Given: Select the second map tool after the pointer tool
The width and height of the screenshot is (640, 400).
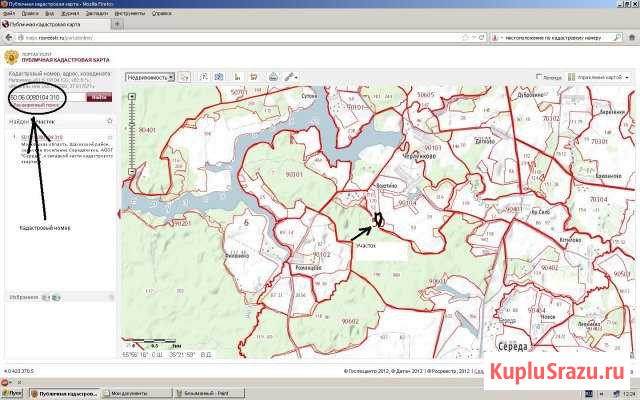Looking at the screenshot, I should (204, 77).
